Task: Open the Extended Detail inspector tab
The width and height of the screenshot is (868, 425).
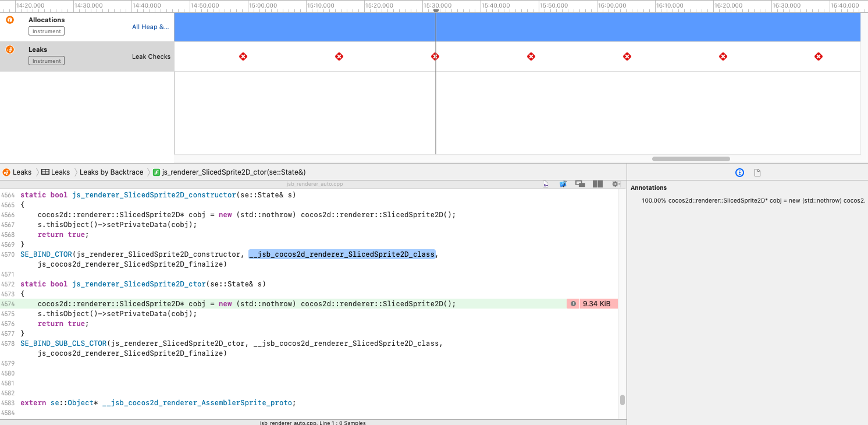Action: point(739,172)
